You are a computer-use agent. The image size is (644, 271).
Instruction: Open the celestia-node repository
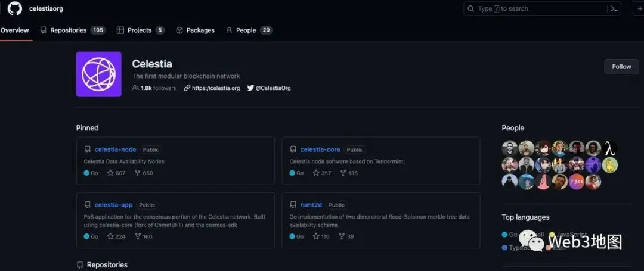click(116, 149)
